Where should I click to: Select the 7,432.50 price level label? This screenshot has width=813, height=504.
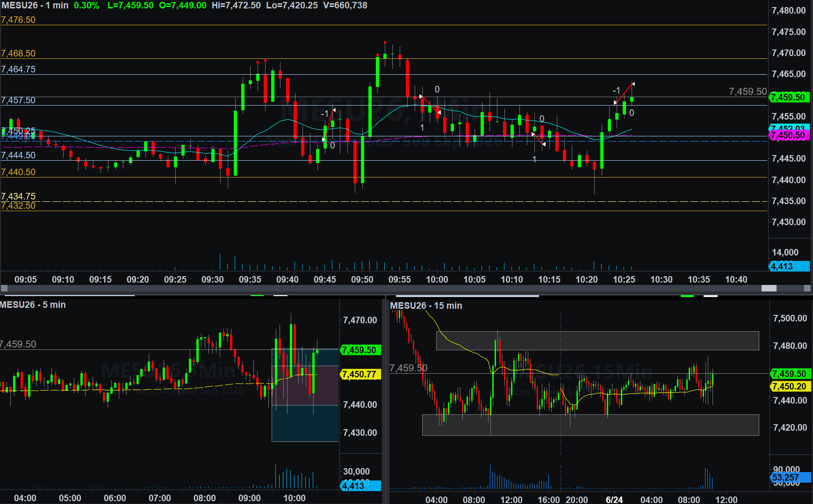click(x=18, y=206)
